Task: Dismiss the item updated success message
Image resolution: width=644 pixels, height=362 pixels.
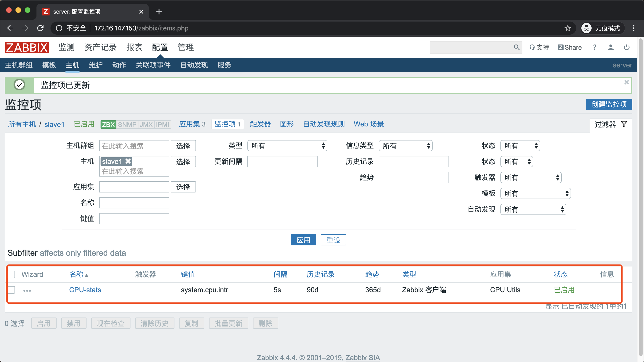Action: click(626, 82)
